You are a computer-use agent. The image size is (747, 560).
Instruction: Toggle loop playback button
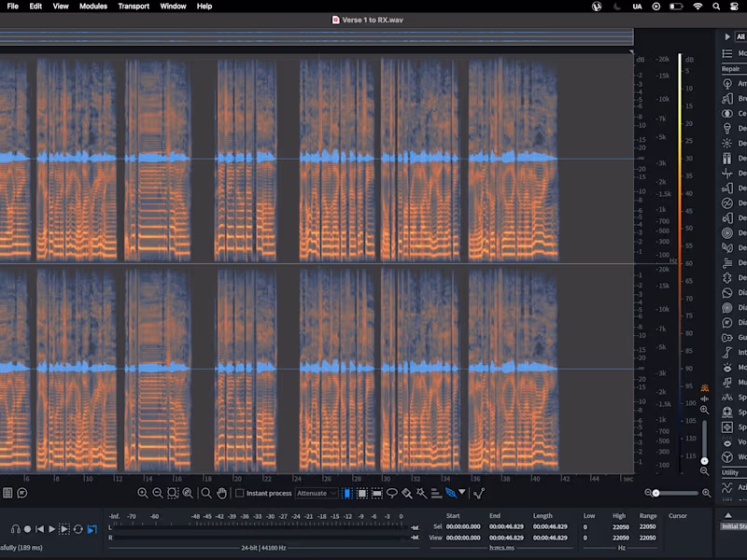tap(78, 529)
